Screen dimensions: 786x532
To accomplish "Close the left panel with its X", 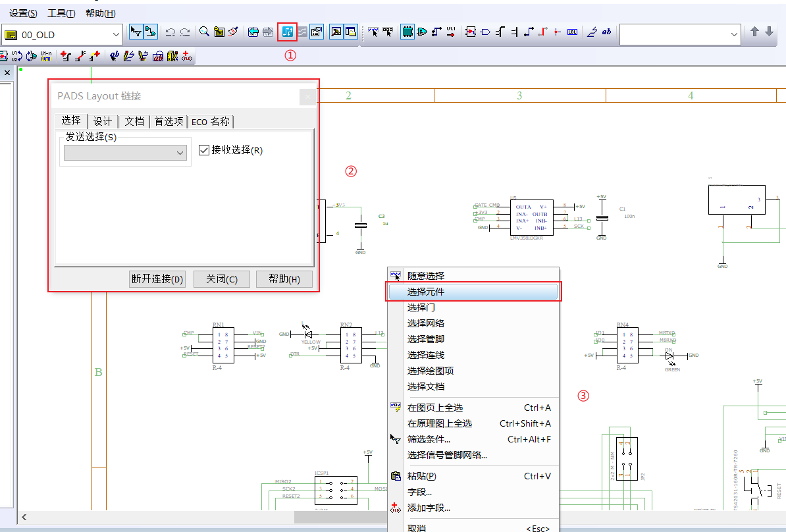I will 7,72.
